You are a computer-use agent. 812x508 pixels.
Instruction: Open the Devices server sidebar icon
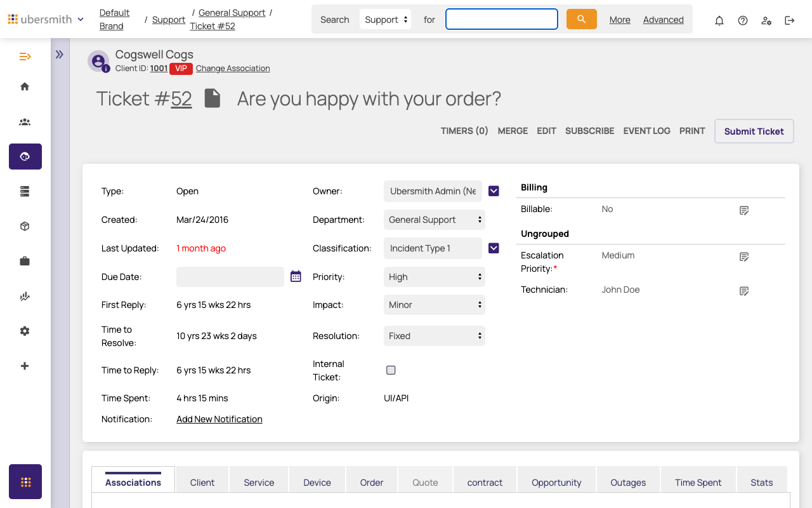[x=25, y=191]
